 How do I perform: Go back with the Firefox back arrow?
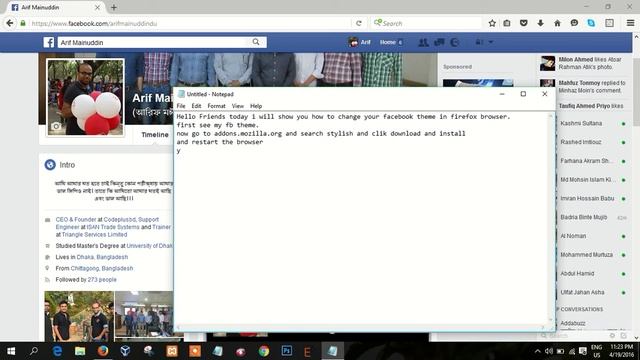10,23
